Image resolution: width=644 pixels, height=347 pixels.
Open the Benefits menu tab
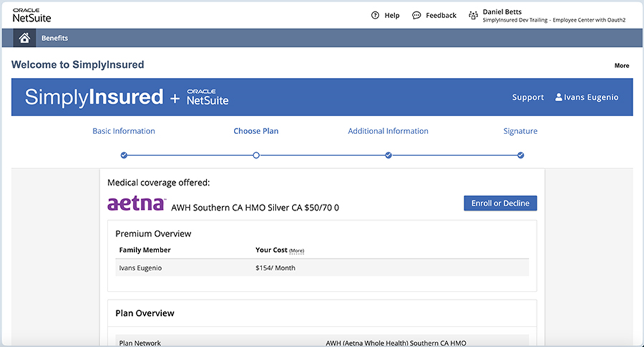point(55,38)
